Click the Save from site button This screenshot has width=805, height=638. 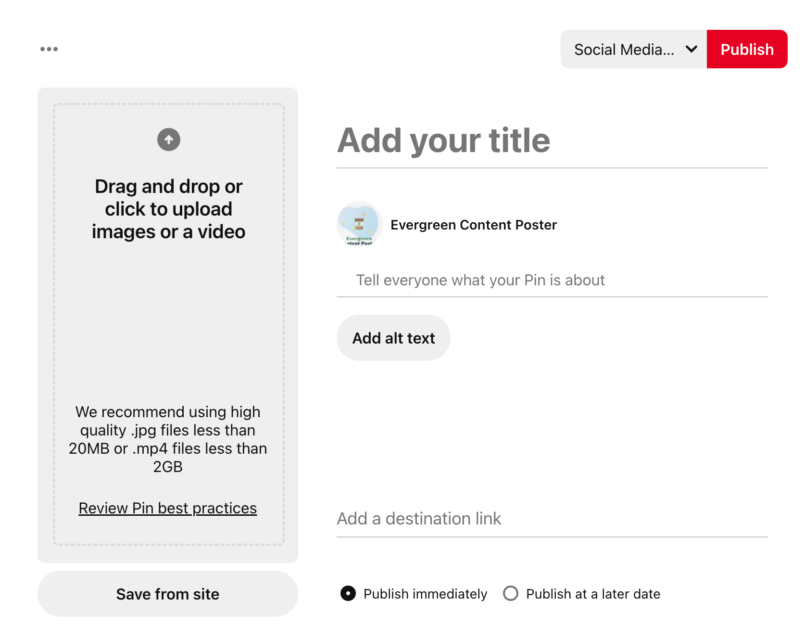point(168,594)
